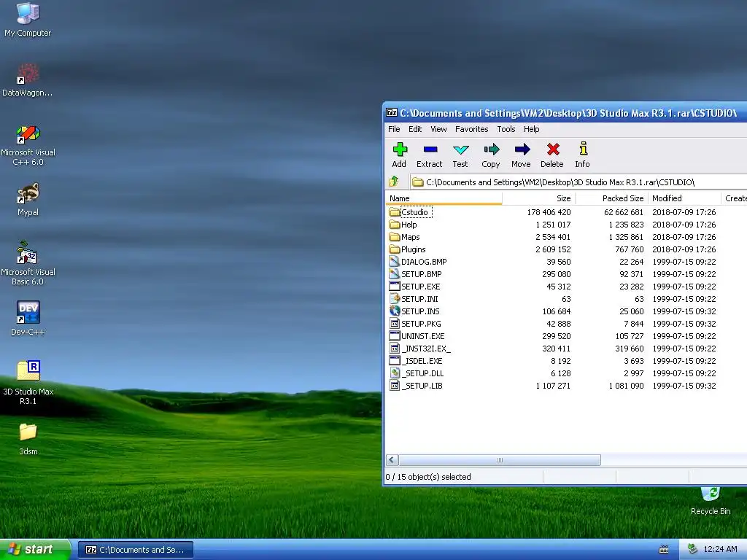Open the View menu
The height and width of the screenshot is (560, 747).
[x=438, y=129]
